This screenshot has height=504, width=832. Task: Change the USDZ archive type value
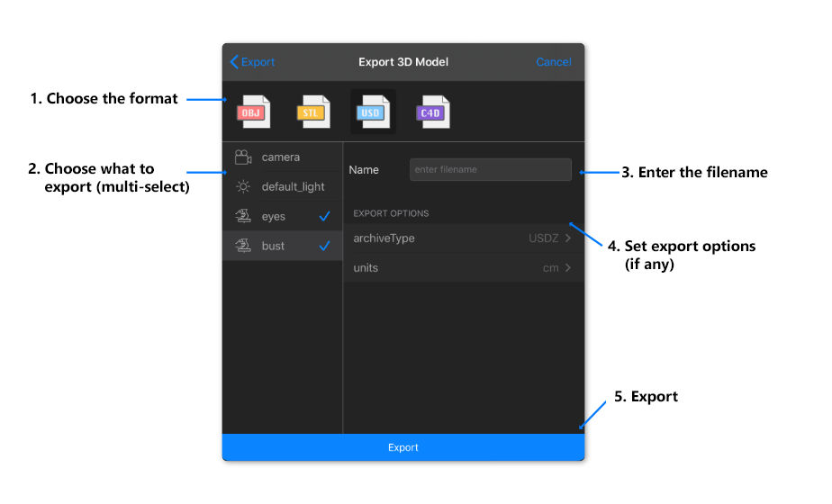point(543,238)
